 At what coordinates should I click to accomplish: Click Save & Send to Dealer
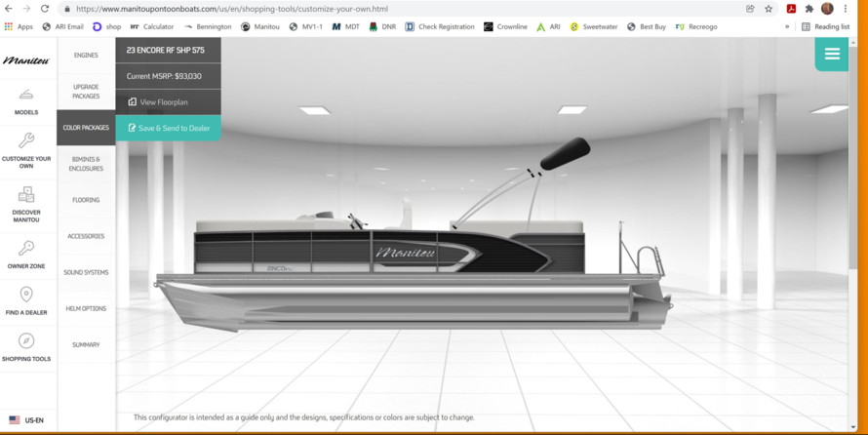click(168, 128)
